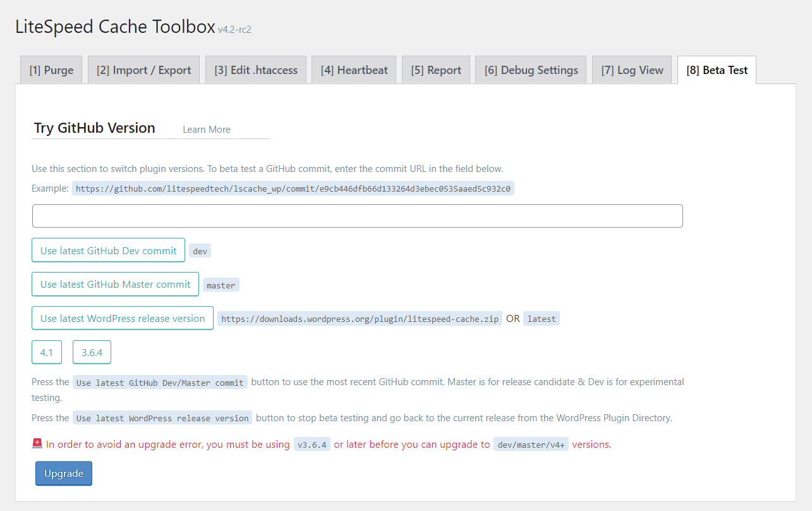Image resolution: width=812 pixels, height=511 pixels.
Task: Go to the [4] Heartbeat tab
Action: (354, 70)
